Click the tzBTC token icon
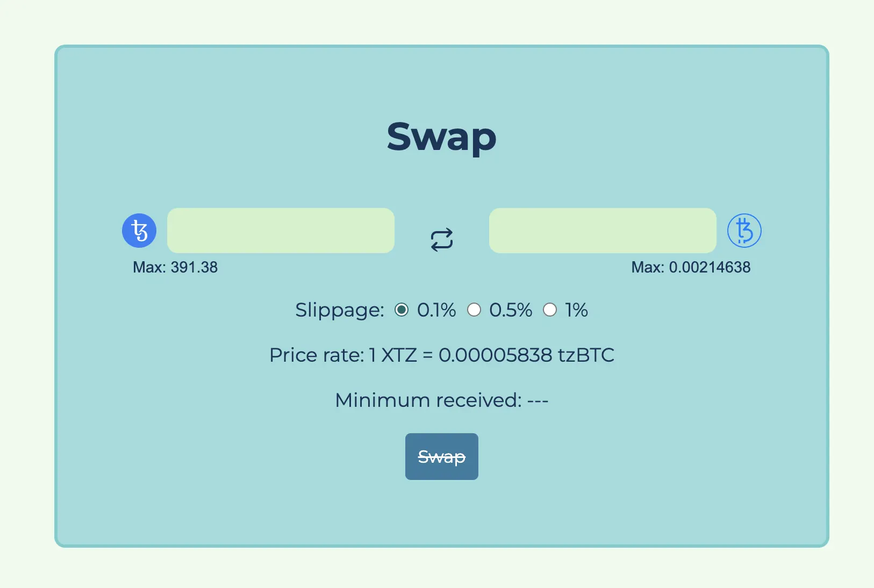 [x=744, y=231]
